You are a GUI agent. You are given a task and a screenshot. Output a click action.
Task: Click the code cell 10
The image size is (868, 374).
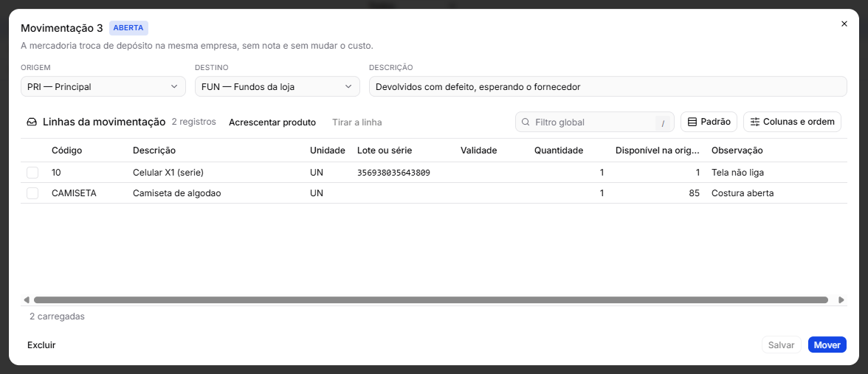[56, 173]
